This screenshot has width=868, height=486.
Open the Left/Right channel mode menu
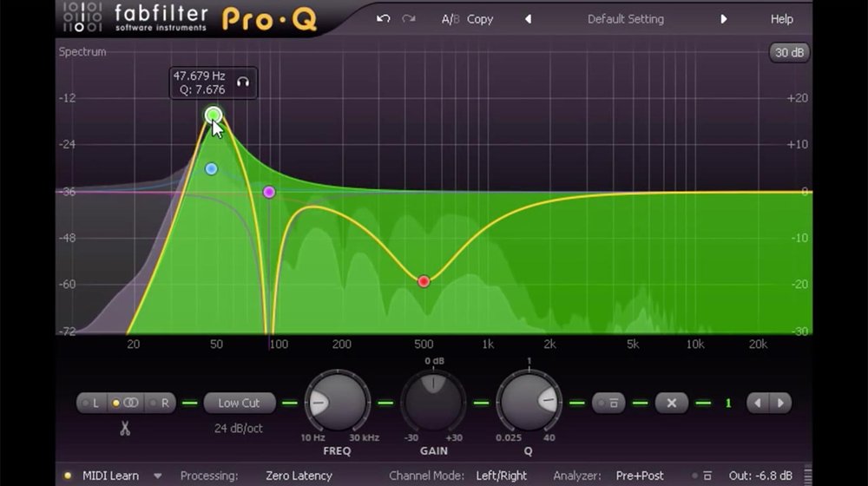pyautogui.click(x=502, y=476)
